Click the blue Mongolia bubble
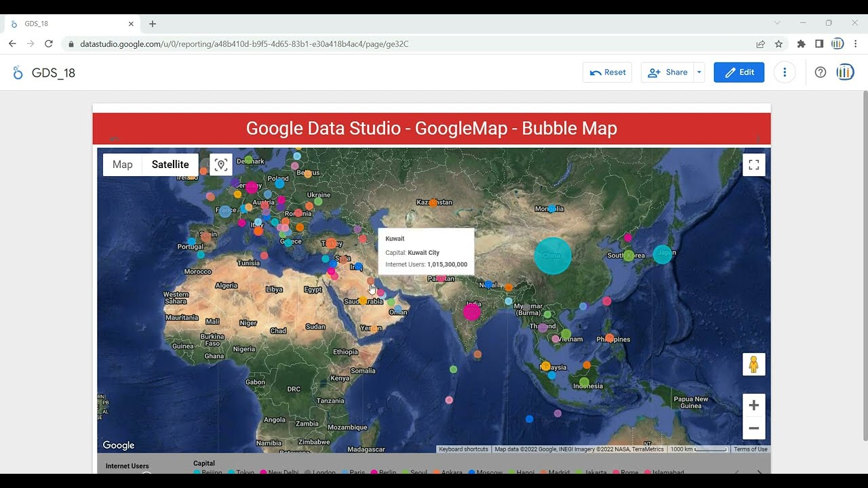This screenshot has width=868, height=488. tap(552, 209)
